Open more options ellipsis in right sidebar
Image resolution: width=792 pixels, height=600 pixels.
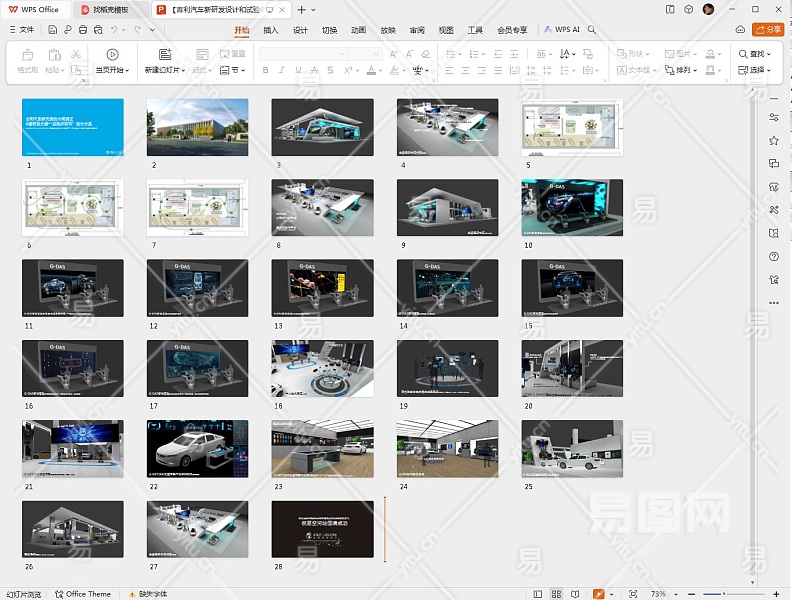tap(774, 302)
